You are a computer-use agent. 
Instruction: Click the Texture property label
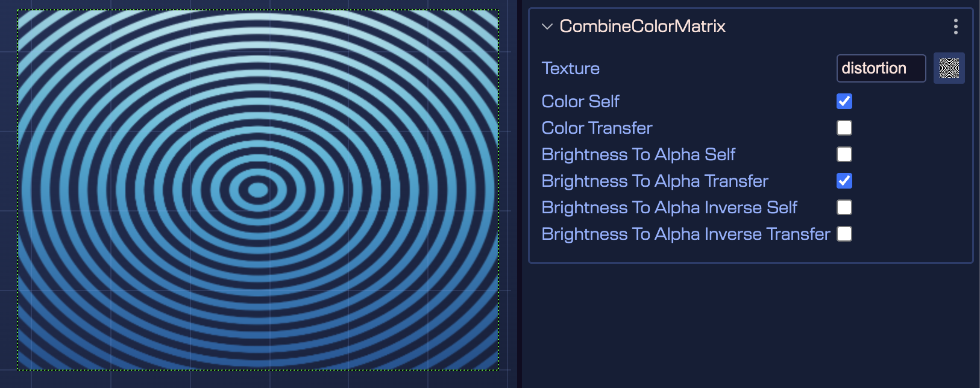tap(570, 68)
